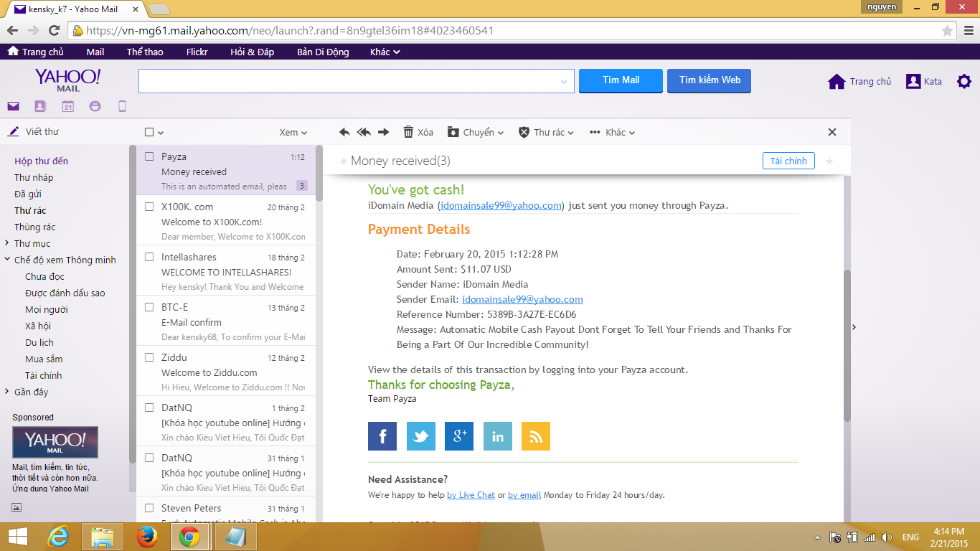
Task: Expand the Gần đây section
Action: coord(7,392)
